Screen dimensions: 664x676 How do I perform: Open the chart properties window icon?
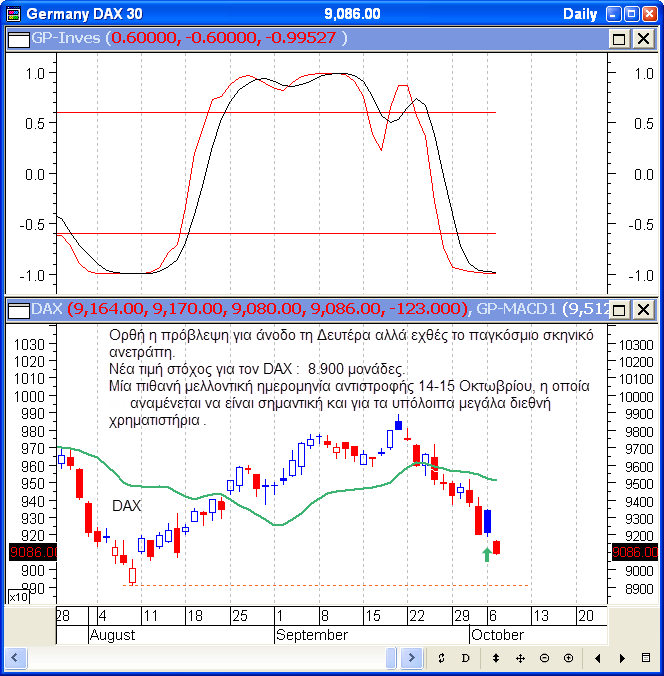point(646,658)
